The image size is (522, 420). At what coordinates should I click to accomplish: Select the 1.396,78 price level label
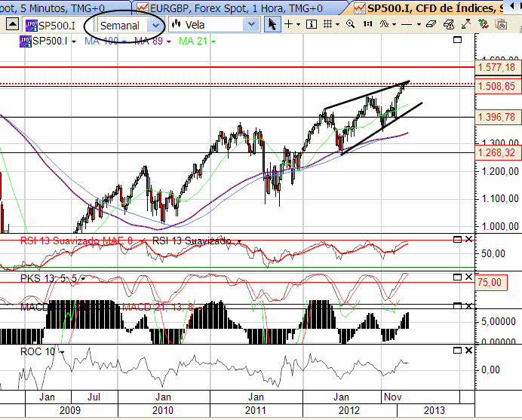coord(497,117)
